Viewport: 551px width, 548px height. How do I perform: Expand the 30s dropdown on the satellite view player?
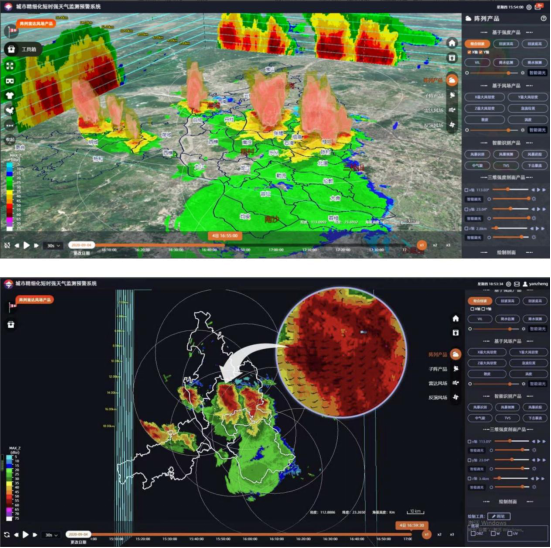[x=53, y=245]
